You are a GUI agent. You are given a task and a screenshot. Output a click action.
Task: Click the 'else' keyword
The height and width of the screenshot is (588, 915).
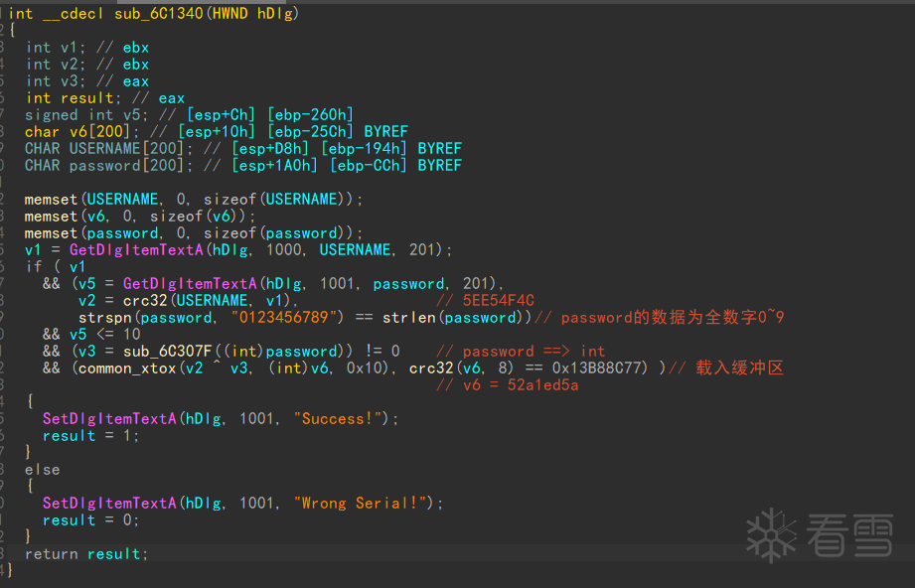42,470
